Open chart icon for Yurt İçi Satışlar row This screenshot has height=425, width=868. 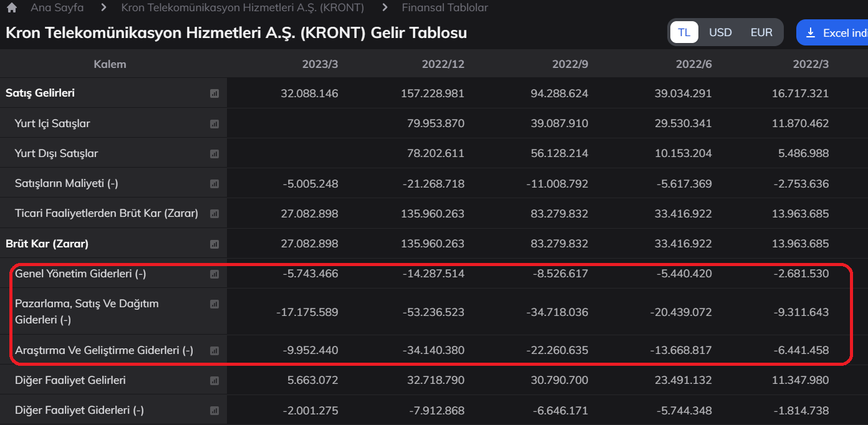click(215, 124)
